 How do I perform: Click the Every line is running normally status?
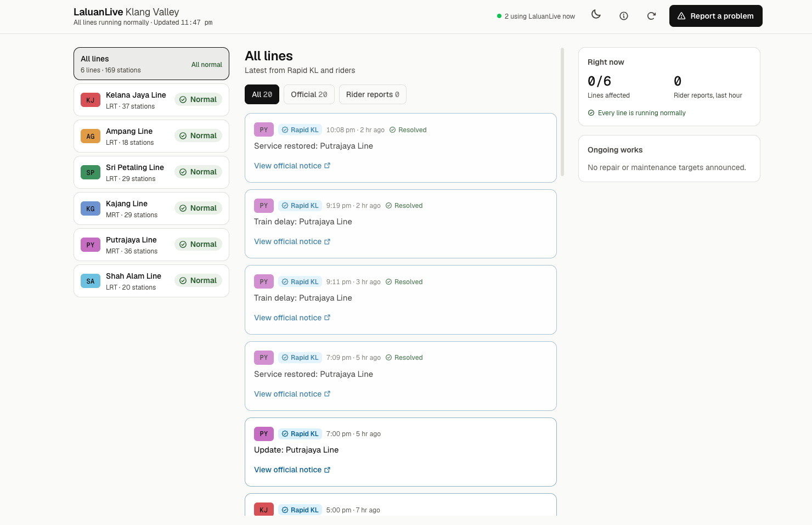tap(636, 113)
